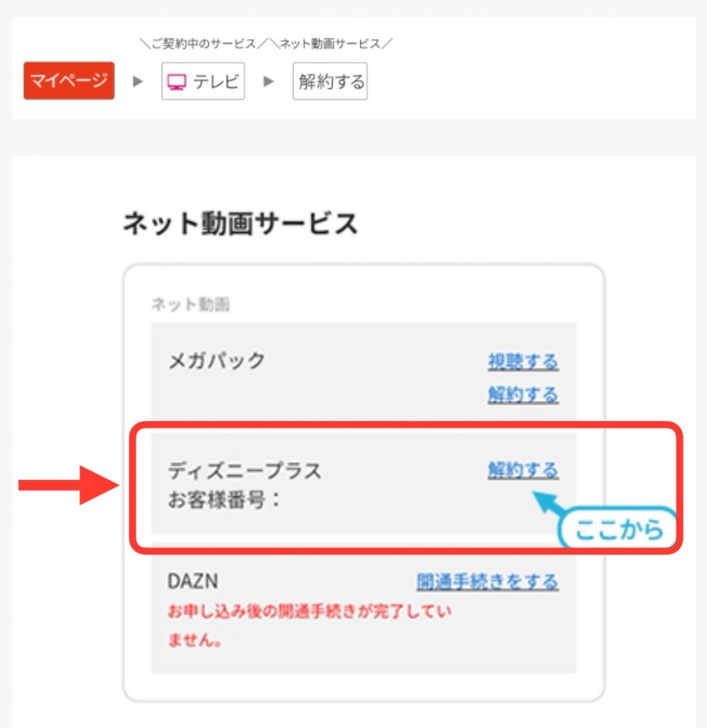Select the テレビ breadcrumb label text
The image size is (707, 728).
(216, 82)
